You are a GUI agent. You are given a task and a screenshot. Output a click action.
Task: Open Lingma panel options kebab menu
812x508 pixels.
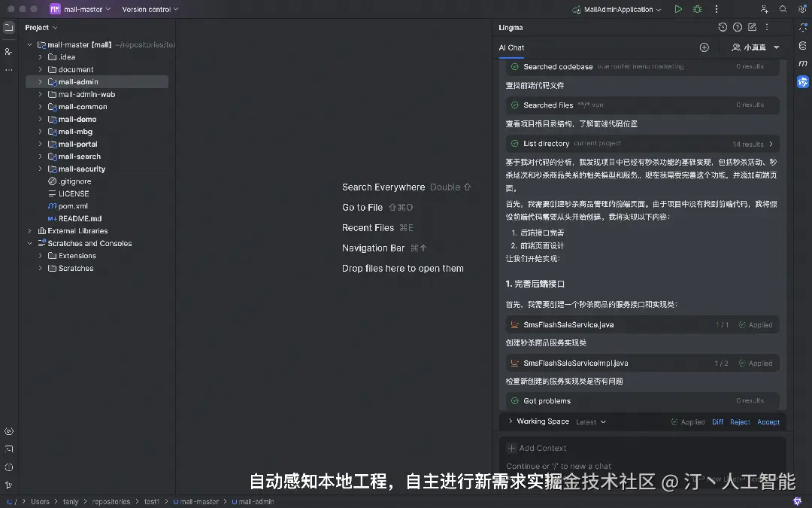pyautogui.click(x=767, y=27)
